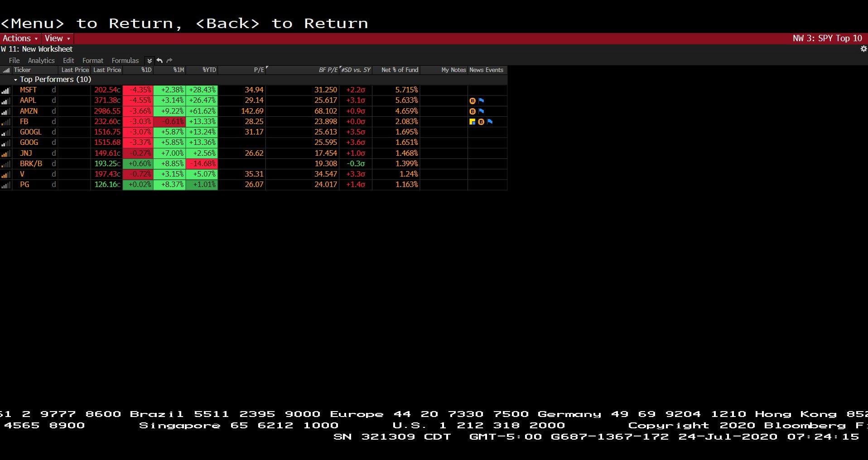Click the AMZN %YTD cell +61.62%
The height and width of the screenshot is (460, 868).
[202, 111]
